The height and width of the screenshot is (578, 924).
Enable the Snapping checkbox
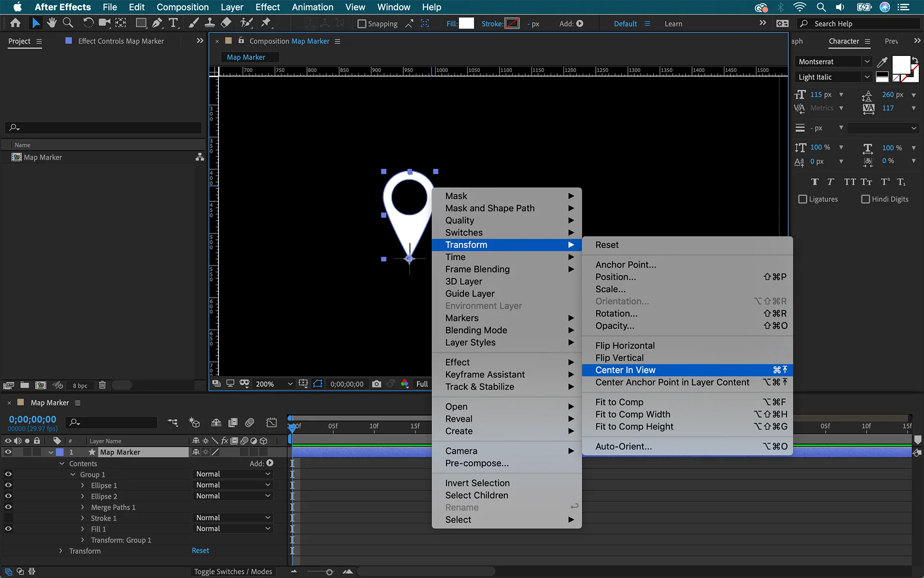coord(362,24)
